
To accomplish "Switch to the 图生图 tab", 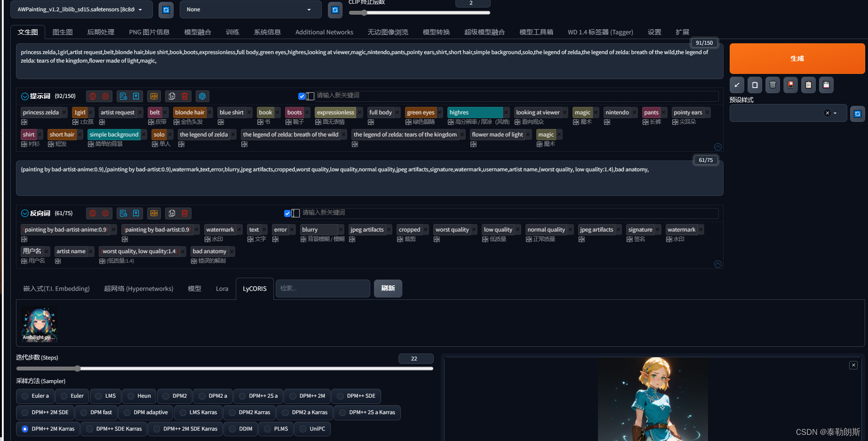I will click(x=63, y=32).
